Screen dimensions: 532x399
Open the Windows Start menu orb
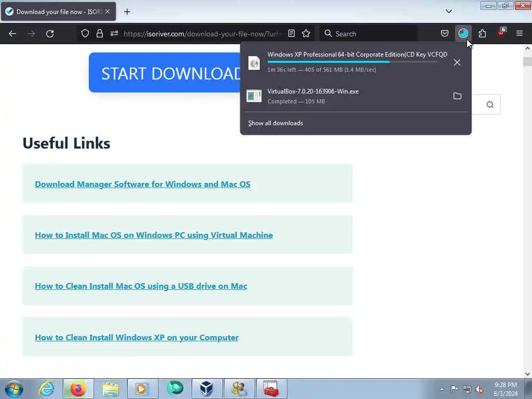[14, 389]
